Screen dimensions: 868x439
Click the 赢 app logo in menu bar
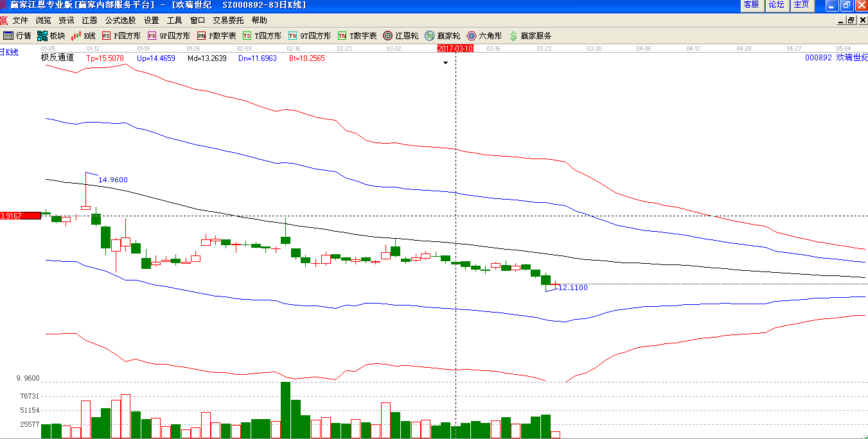(4, 21)
